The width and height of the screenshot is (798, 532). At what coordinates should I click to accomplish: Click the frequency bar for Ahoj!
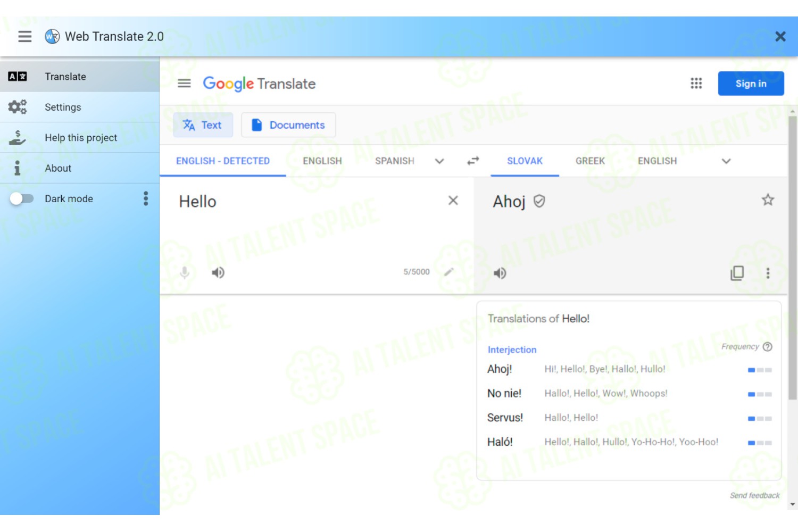(x=760, y=370)
